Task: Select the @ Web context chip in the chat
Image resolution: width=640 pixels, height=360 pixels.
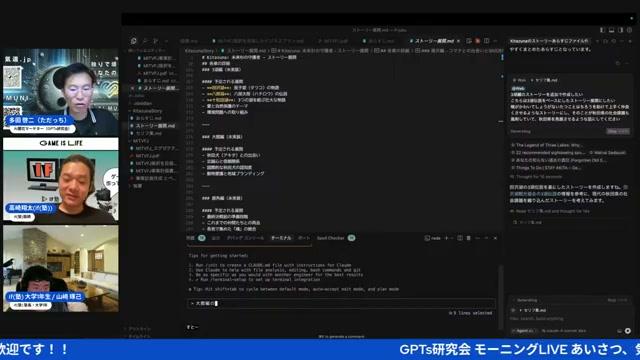Action: click(x=519, y=80)
